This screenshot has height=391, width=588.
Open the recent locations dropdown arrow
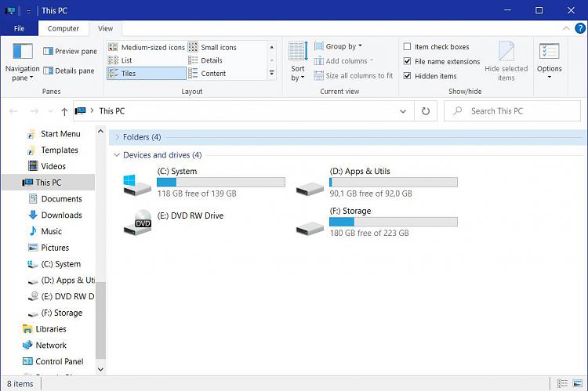pyautogui.click(x=51, y=111)
